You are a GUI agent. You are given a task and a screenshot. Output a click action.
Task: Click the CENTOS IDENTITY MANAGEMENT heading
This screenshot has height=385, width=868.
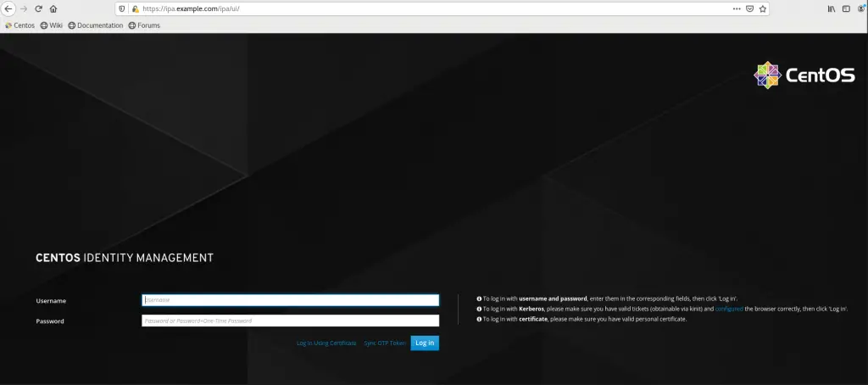pos(125,258)
